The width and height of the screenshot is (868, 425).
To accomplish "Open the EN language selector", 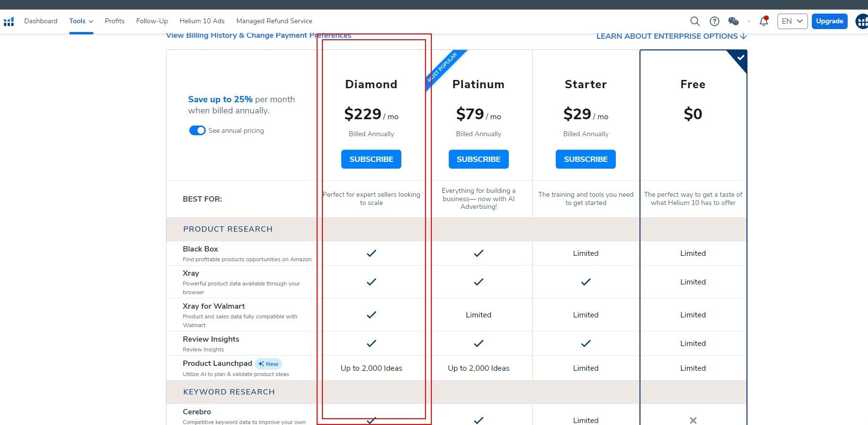I will [792, 21].
